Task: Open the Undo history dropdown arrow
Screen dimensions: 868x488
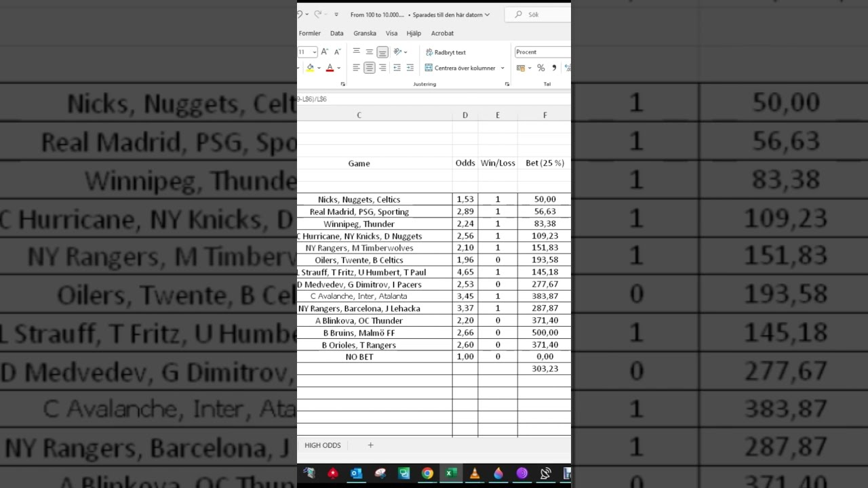Action: tap(307, 14)
